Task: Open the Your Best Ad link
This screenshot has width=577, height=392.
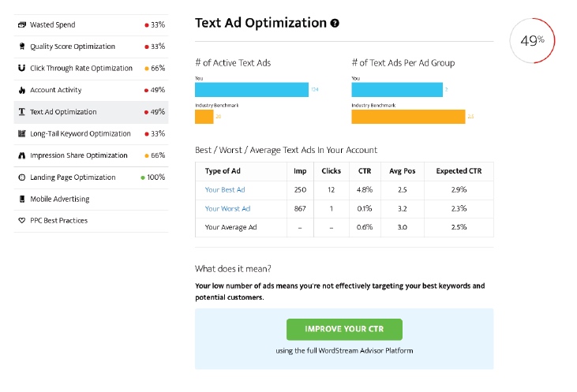Action: point(225,190)
